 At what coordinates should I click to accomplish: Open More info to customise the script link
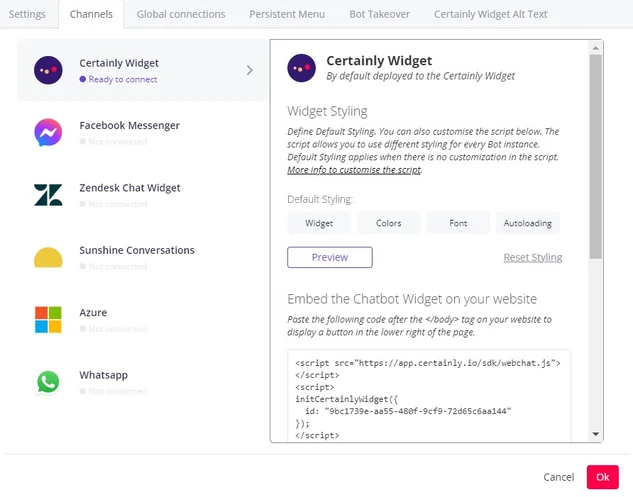(x=354, y=170)
